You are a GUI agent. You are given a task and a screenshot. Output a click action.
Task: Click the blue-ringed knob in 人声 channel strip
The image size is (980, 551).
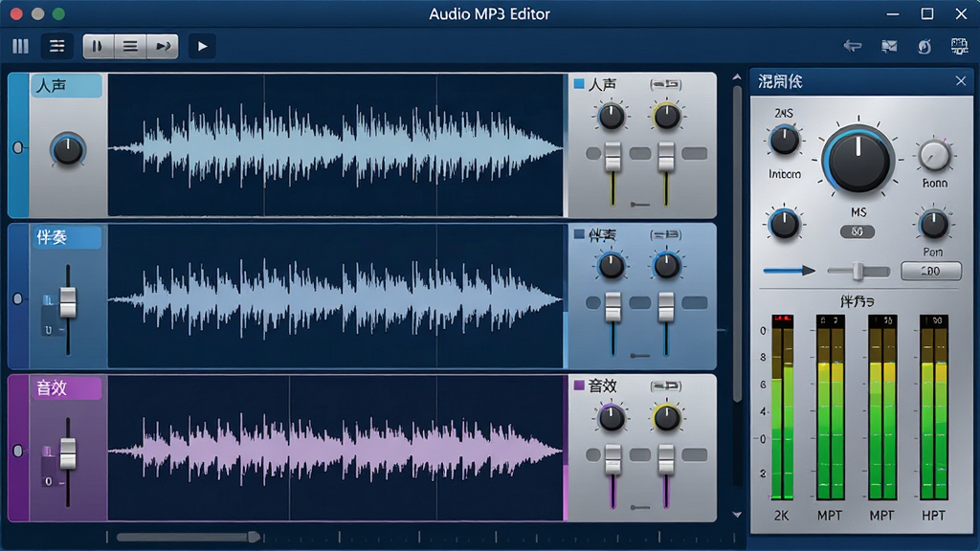coord(611,116)
